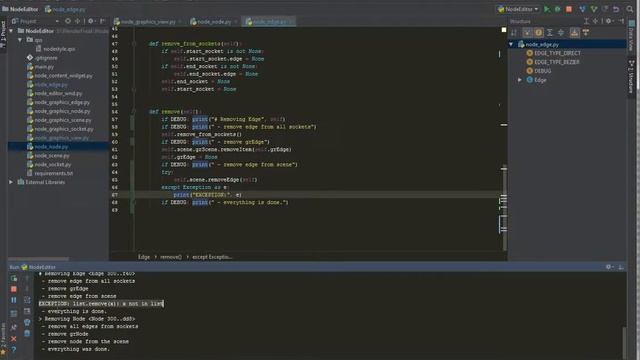Viewport: 640px width, 360px height.
Task: Click NodeEditor breadcrumb in navigation bar
Action: click(20, 9)
